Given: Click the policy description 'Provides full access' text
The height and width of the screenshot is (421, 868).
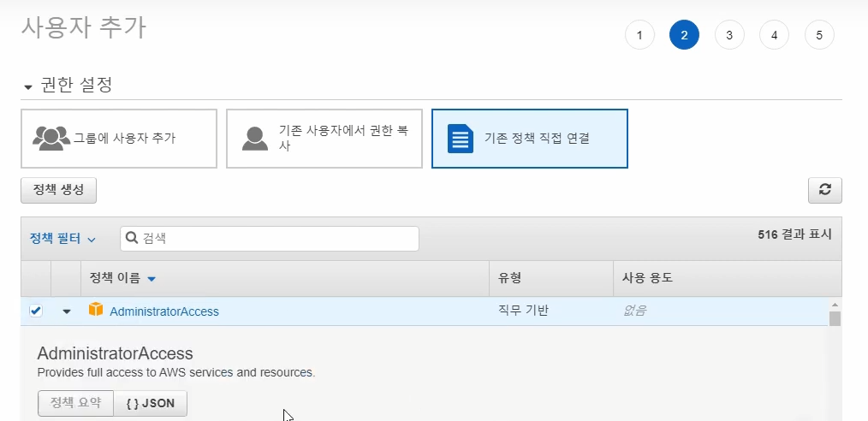Looking at the screenshot, I should click(x=176, y=372).
